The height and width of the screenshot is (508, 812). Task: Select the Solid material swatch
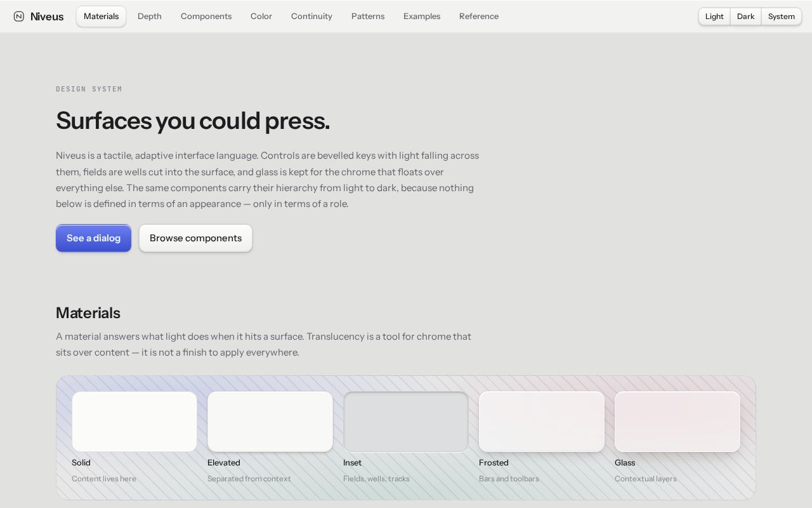[x=134, y=422]
